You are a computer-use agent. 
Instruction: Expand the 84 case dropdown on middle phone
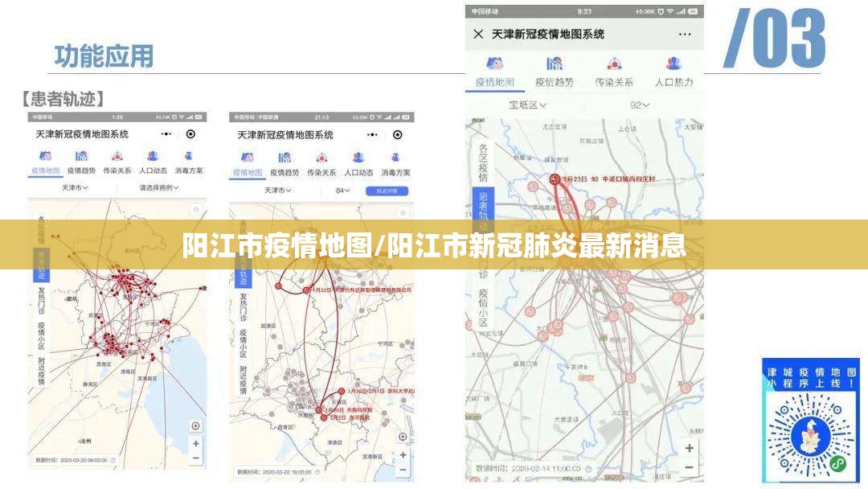click(342, 191)
